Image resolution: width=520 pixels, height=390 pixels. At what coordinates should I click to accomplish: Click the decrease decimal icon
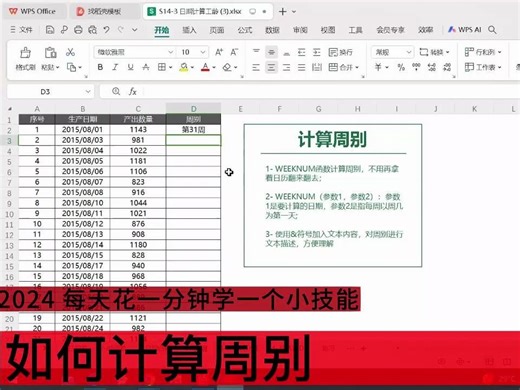click(x=447, y=68)
